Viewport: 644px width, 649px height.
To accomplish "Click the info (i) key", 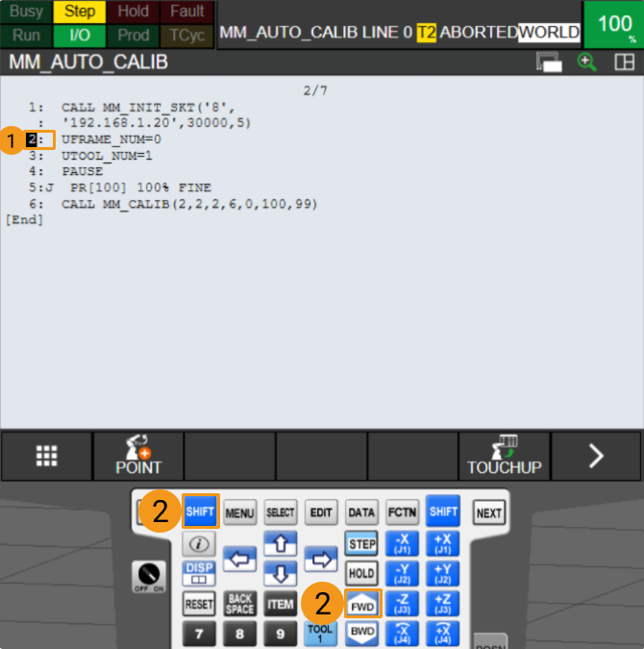I will [199, 543].
